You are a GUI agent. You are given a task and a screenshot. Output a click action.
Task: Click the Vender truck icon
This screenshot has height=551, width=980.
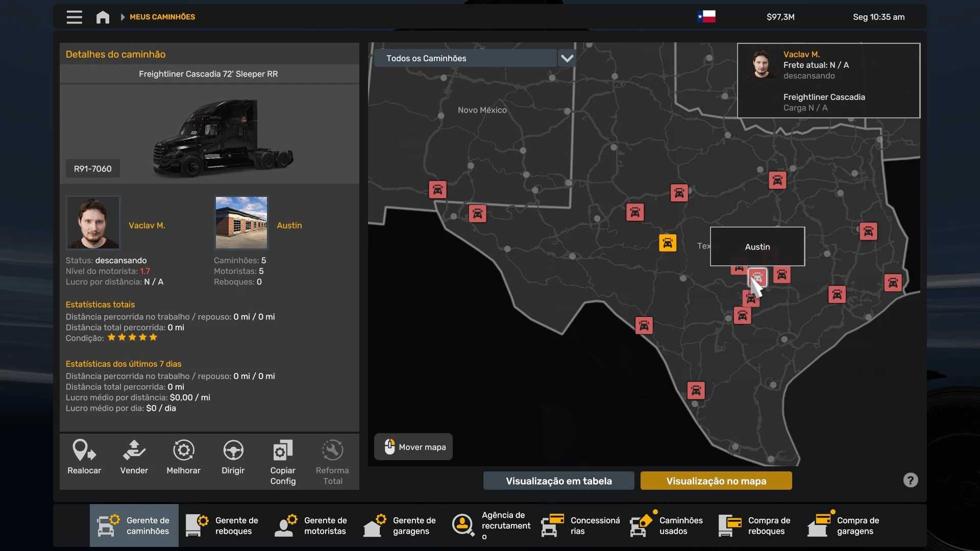coord(134,451)
